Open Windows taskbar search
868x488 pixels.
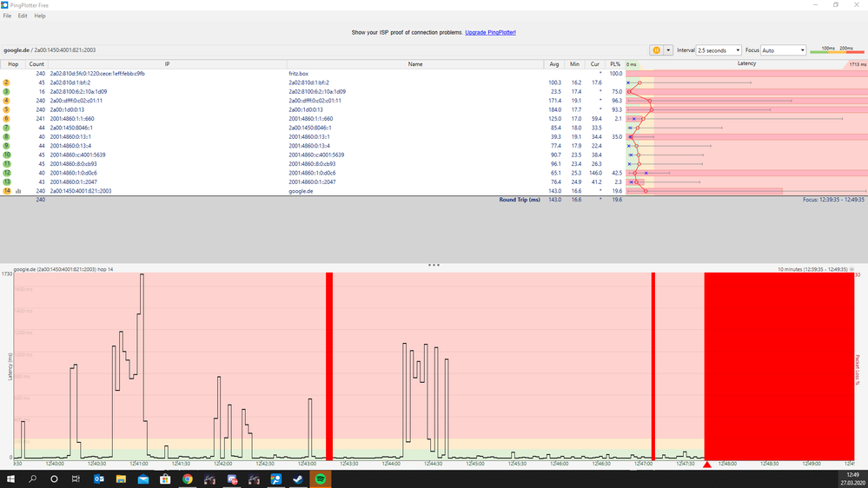pyautogui.click(x=32, y=479)
